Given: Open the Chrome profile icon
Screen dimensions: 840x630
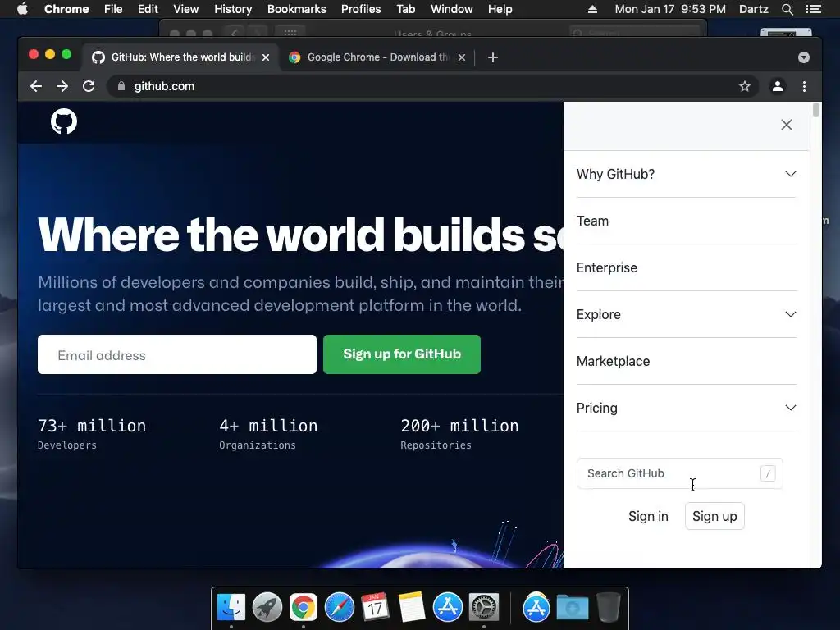Looking at the screenshot, I should point(778,86).
